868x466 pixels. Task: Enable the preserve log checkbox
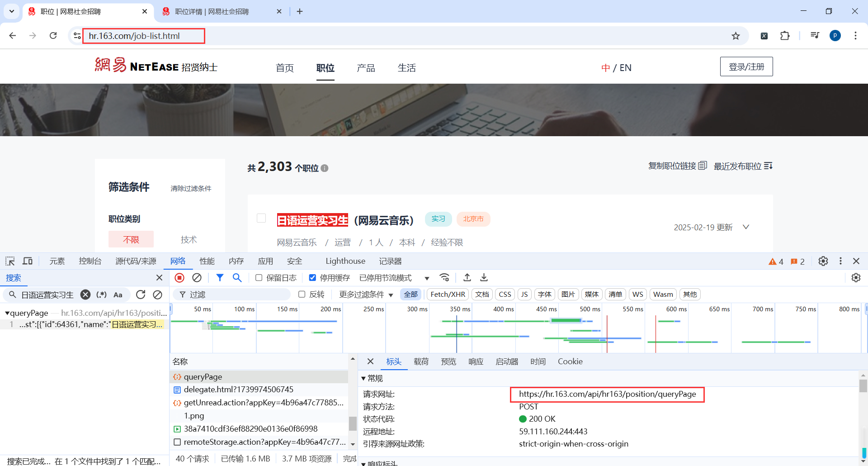click(x=259, y=278)
